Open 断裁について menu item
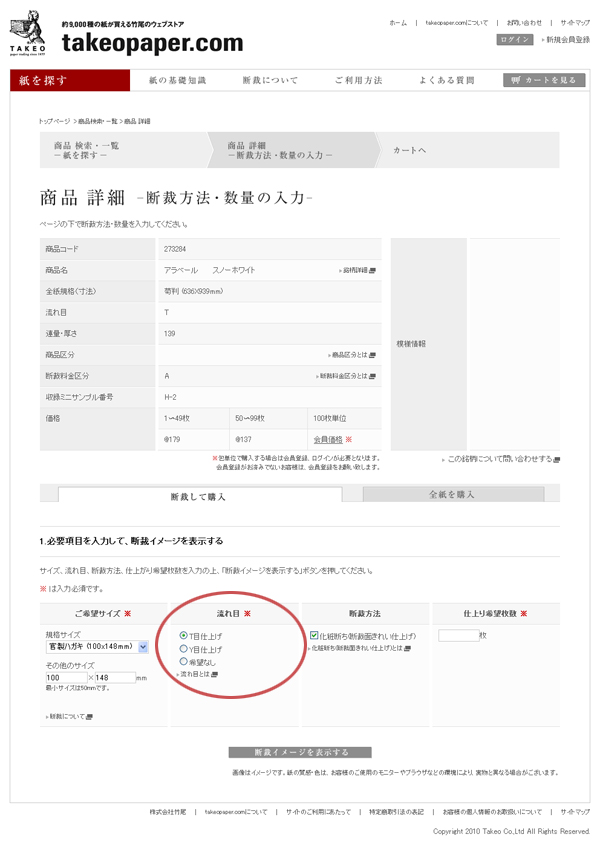 click(x=270, y=80)
